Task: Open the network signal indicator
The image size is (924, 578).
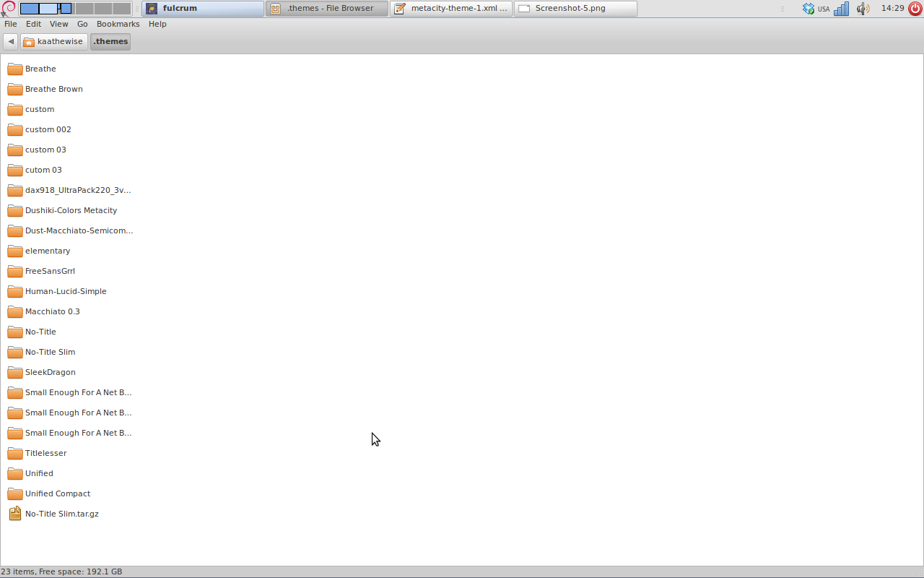Action: point(841,9)
